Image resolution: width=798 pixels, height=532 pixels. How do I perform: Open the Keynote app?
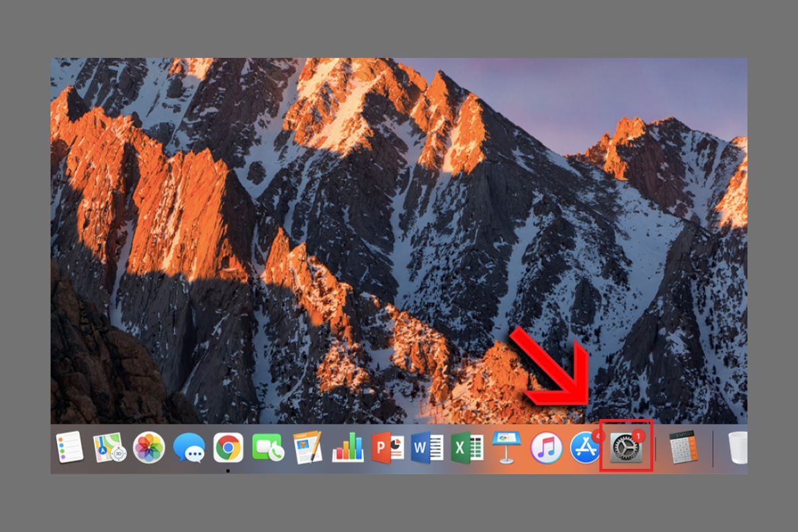(x=507, y=448)
